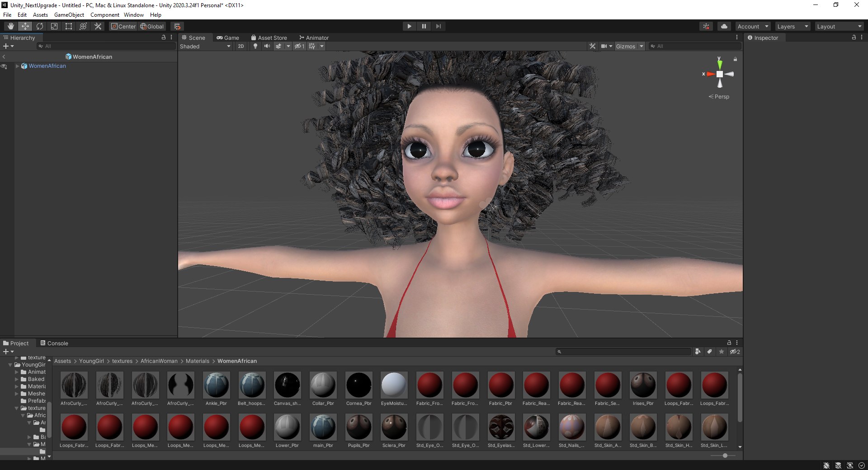Viewport: 868px width, 470px height.
Task: Open scene component editor tools icon
Action: tap(593, 46)
